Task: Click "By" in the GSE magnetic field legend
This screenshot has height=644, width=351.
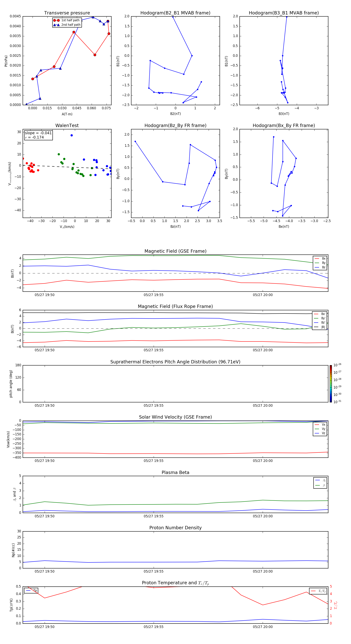Action: coord(324,263)
